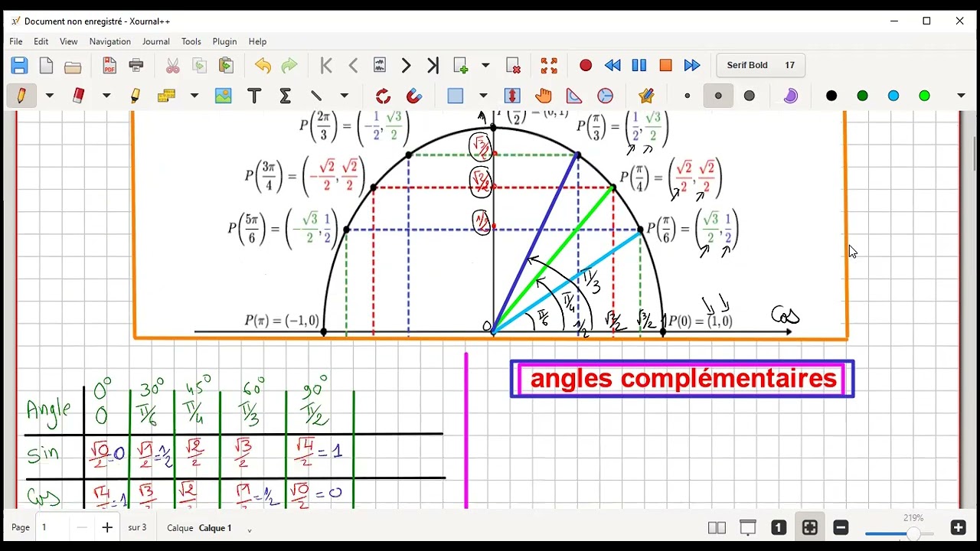Open the Plugin menu
The height and width of the screenshot is (551, 980).
click(225, 41)
